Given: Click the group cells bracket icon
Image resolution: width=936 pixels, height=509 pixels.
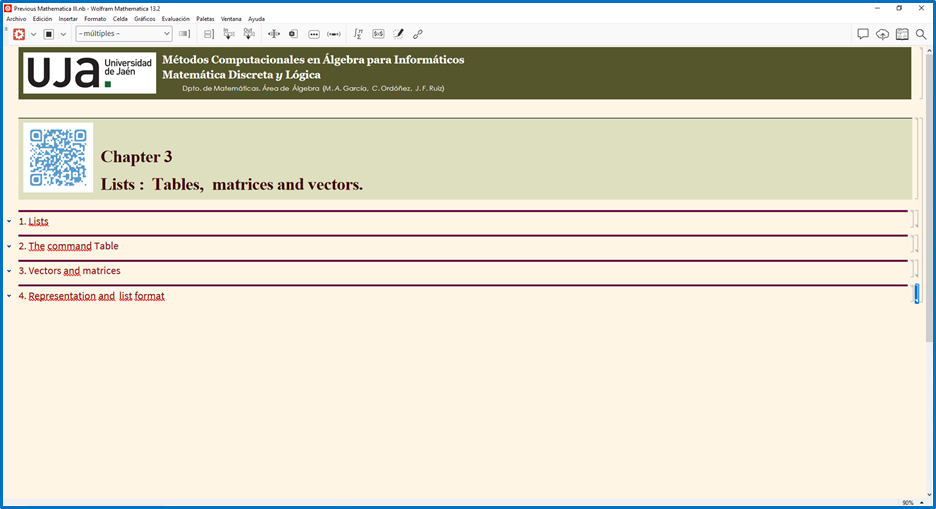Looking at the screenshot, I should (208, 34).
